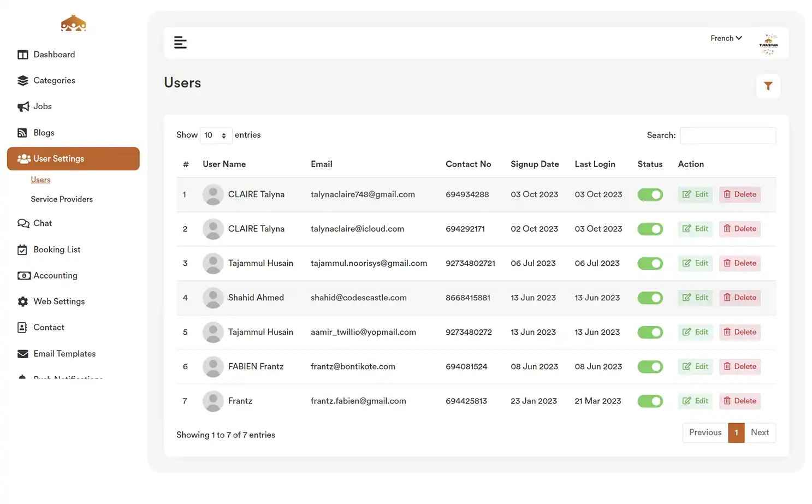812x504 pixels.
Task: Open the Chat section from the sidebar
Action: tap(22, 223)
